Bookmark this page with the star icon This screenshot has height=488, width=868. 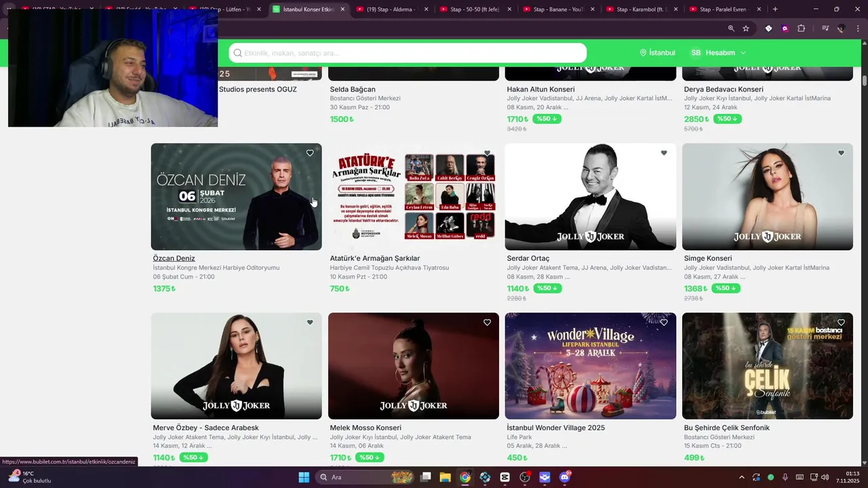[746, 28]
